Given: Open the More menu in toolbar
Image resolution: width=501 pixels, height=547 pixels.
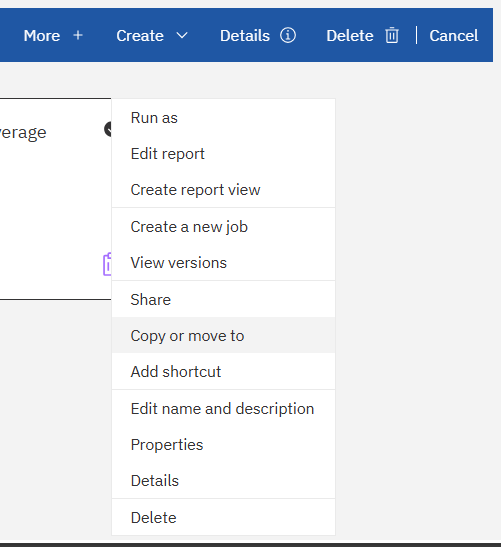Looking at the screenshot, I should [x=42, y=36].
